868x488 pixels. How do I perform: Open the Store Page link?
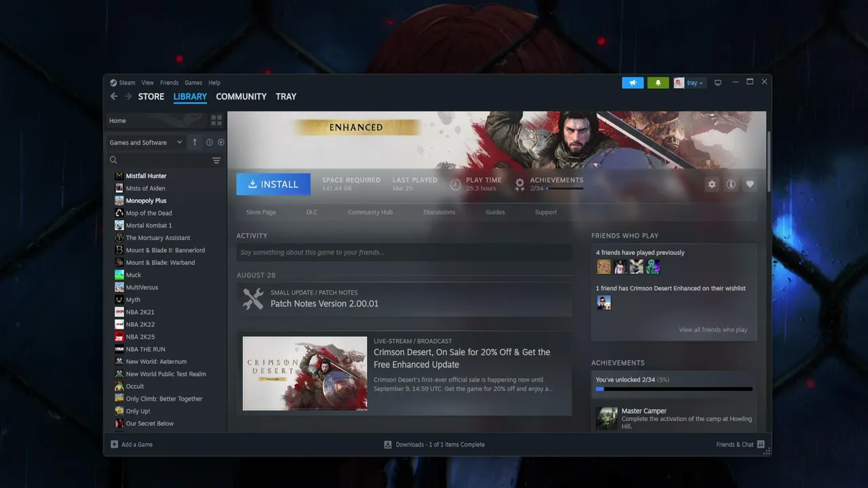[261, 212]
